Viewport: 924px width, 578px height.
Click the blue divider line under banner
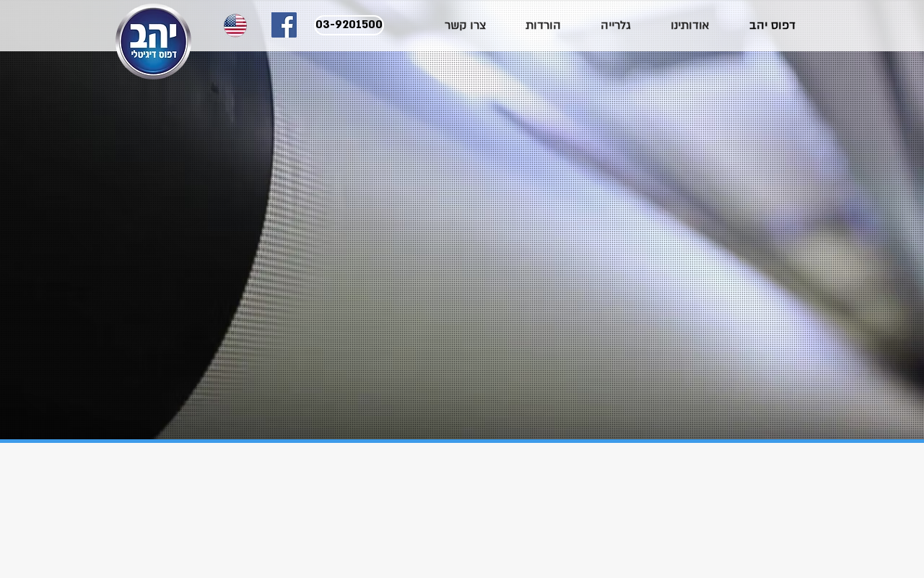(x=462, y=441)
